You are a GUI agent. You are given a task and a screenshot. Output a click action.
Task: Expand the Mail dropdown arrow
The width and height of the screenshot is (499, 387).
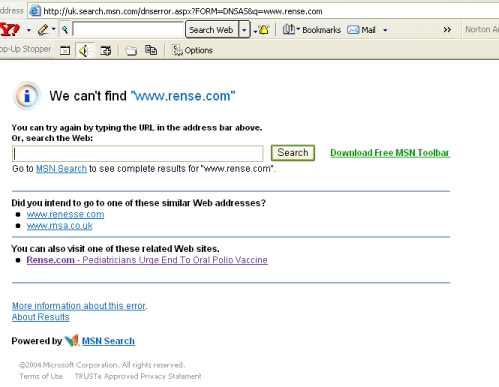click(385, 30)
